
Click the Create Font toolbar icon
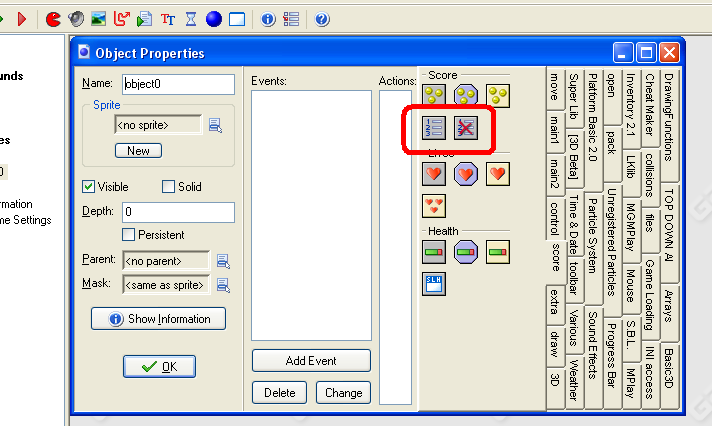(168, 18)
